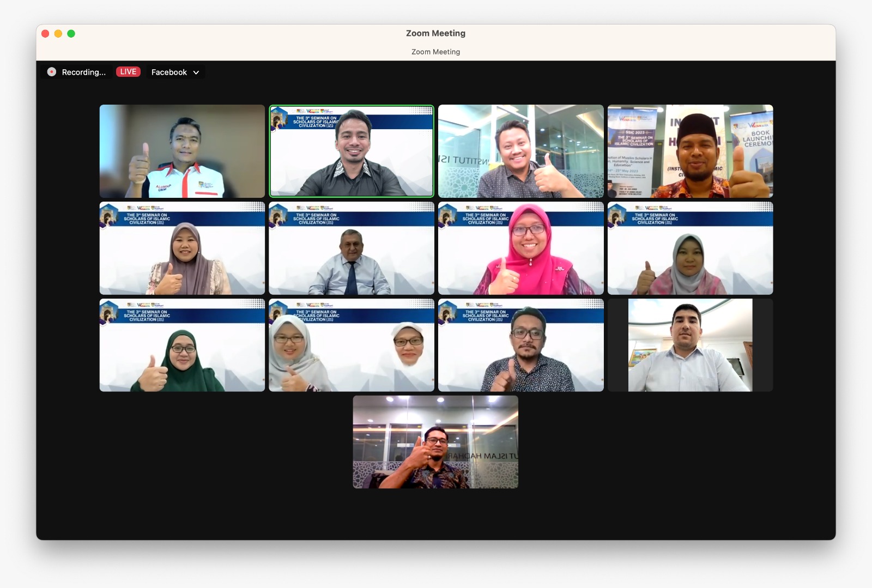Click the red LIVE badge
Image resolution: width=872 pixels, height=588 pixels.
pyautogui.click(x=128, y=72)
